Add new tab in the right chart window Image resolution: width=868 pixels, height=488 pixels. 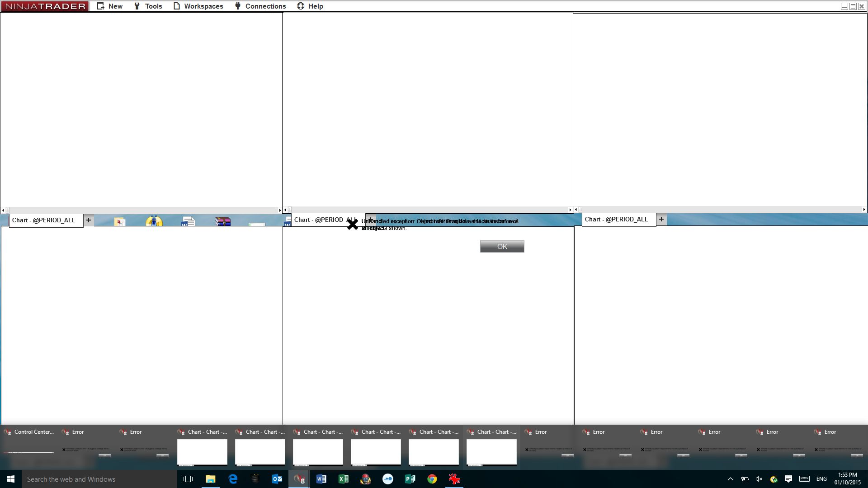coord(661,219)
